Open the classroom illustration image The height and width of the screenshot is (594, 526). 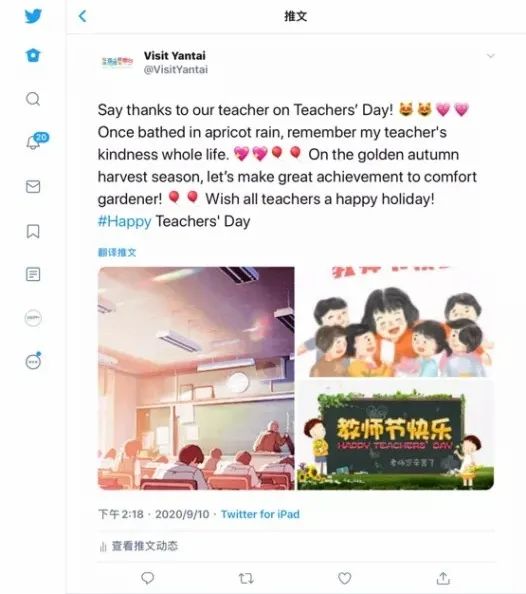point(196,378)
